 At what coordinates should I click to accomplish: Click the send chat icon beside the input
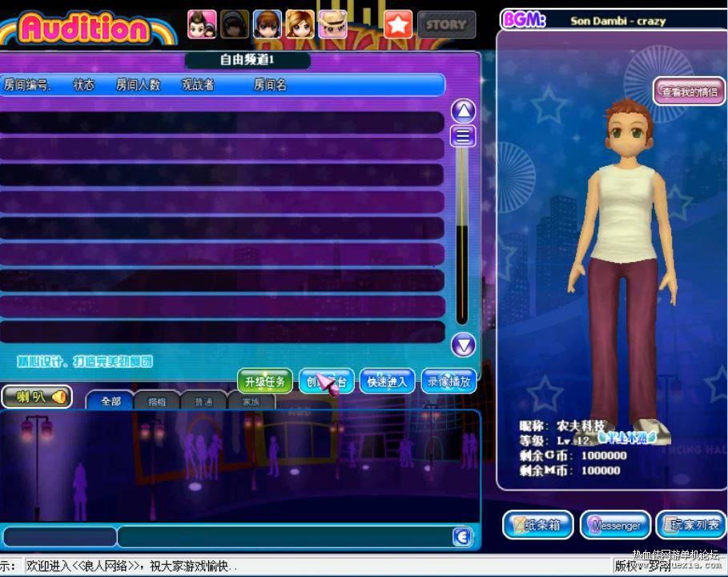point(462,537)
